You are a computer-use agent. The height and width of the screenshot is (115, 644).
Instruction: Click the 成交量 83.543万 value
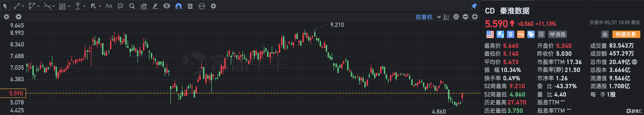click(621, 46)
